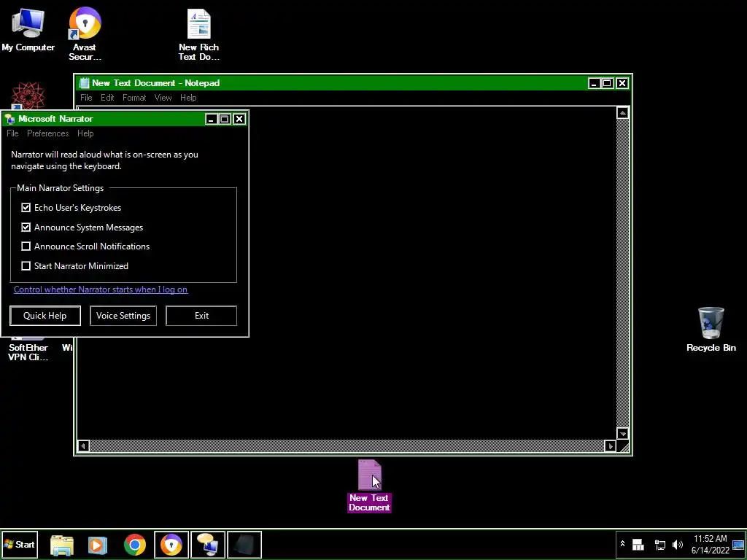
Task: Click Notepad horizontal scrollbar left arrow
Action: (x=83, y=446)
